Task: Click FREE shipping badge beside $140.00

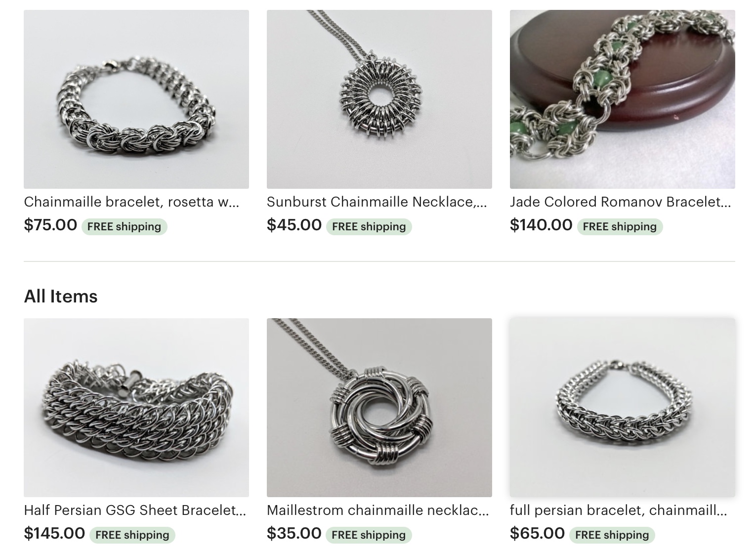Action: (x=620, y=226)
